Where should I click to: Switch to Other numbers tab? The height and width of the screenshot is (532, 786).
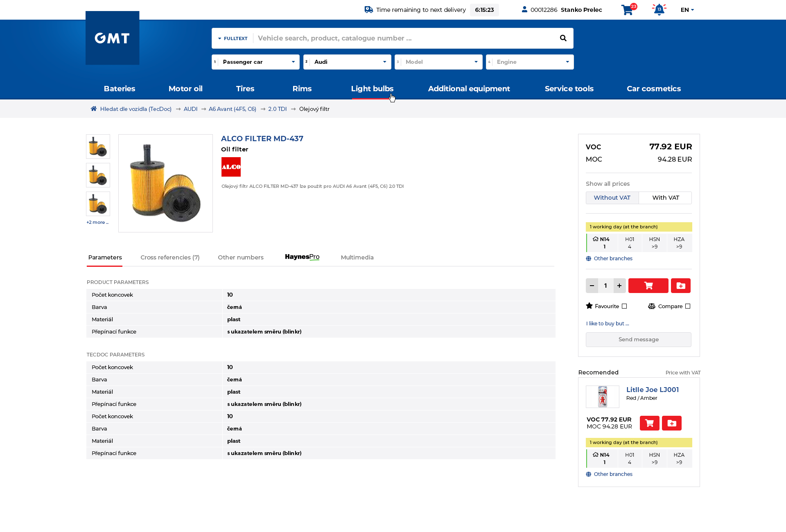[x=241, y=257]
